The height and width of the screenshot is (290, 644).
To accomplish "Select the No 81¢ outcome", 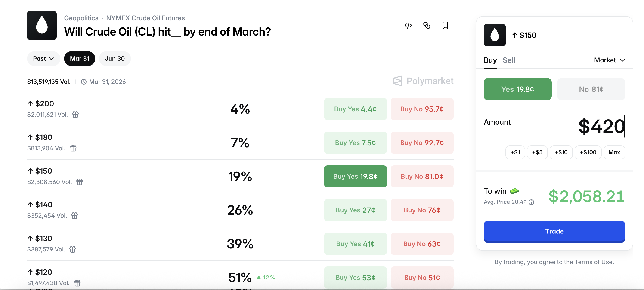I will pos(591,89).
